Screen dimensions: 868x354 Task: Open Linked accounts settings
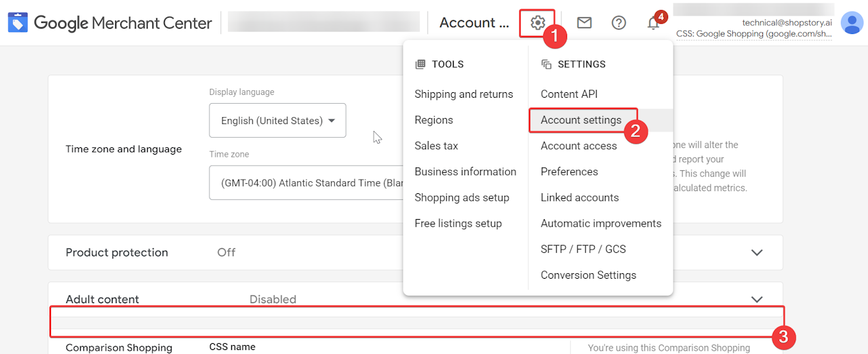coord(580,197)
